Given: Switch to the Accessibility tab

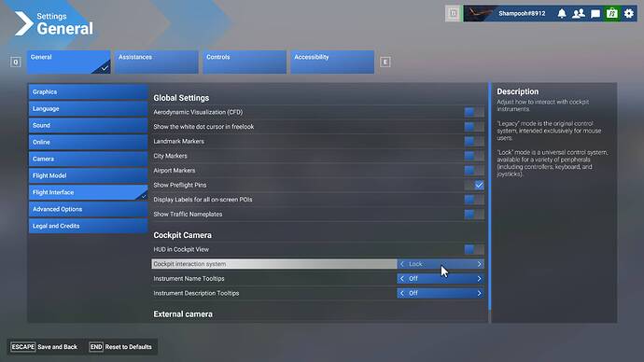Looking at the screenshot, I should [x=332, y=62].
